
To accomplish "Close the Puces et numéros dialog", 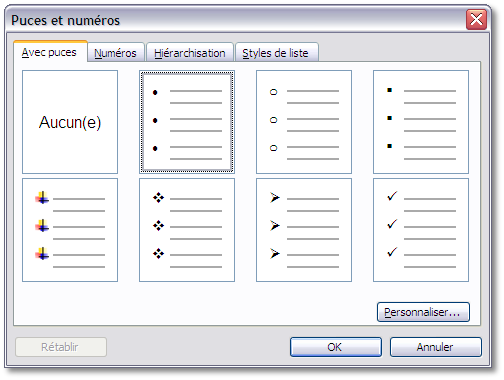I will (x=476, y=20).
